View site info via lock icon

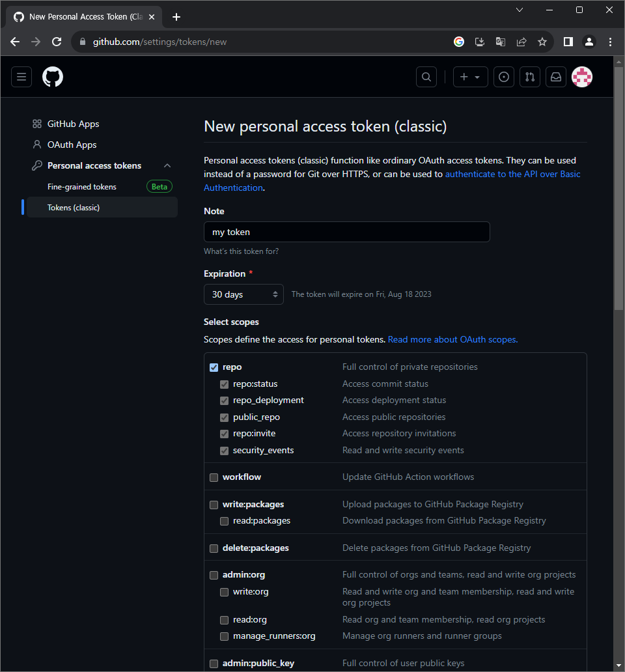pyautogui.click(x=83, y=42)
